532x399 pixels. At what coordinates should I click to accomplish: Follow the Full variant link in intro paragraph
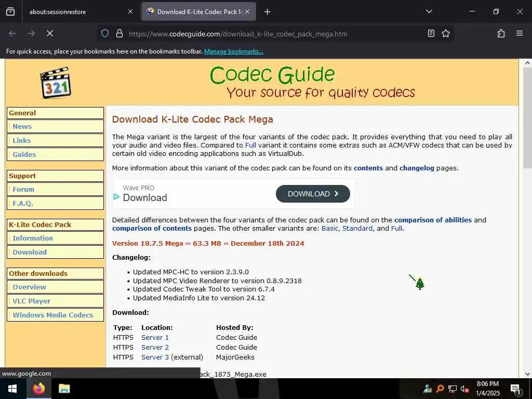pos(250,145)
